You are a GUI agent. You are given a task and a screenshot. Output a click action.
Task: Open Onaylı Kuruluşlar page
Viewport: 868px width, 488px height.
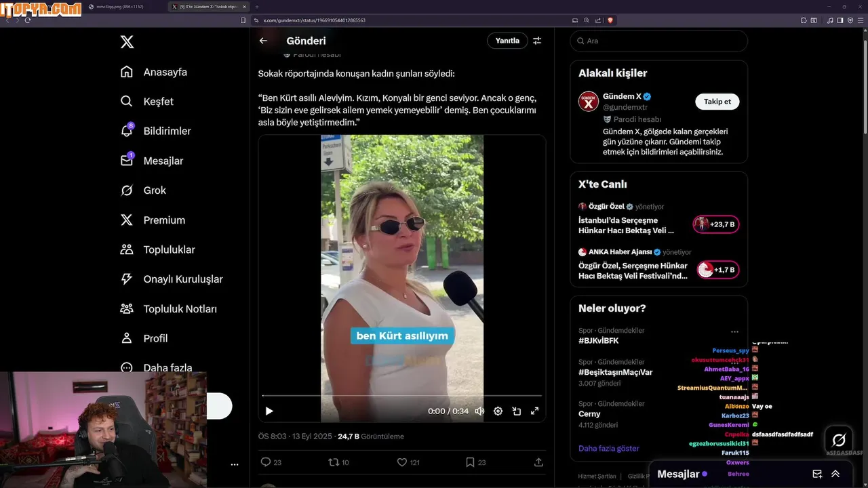pyautogui.click(x=171, y=279)
